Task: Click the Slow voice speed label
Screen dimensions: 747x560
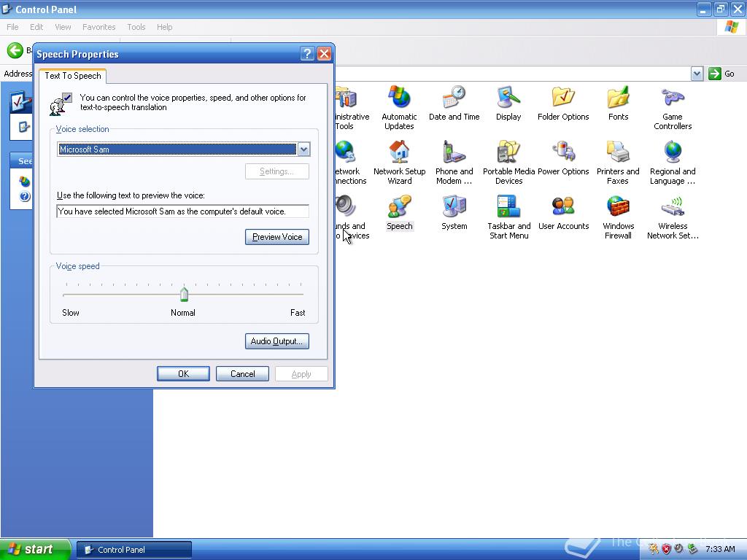Action: pyautogui.click(x=71, y=313)
